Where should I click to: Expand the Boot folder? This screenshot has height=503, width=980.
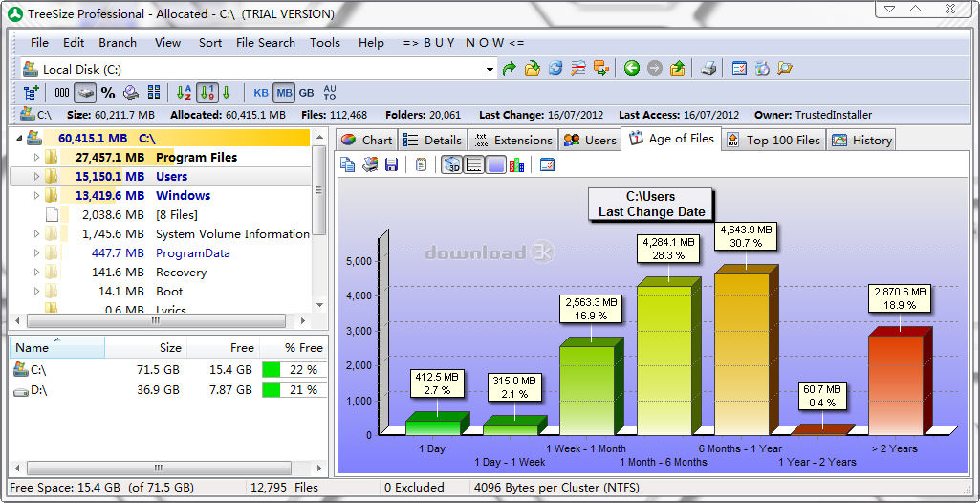pos(36,291)
